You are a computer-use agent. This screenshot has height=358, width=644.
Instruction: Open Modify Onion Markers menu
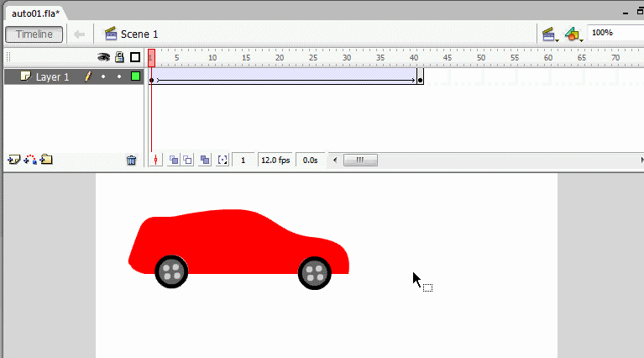223,160
